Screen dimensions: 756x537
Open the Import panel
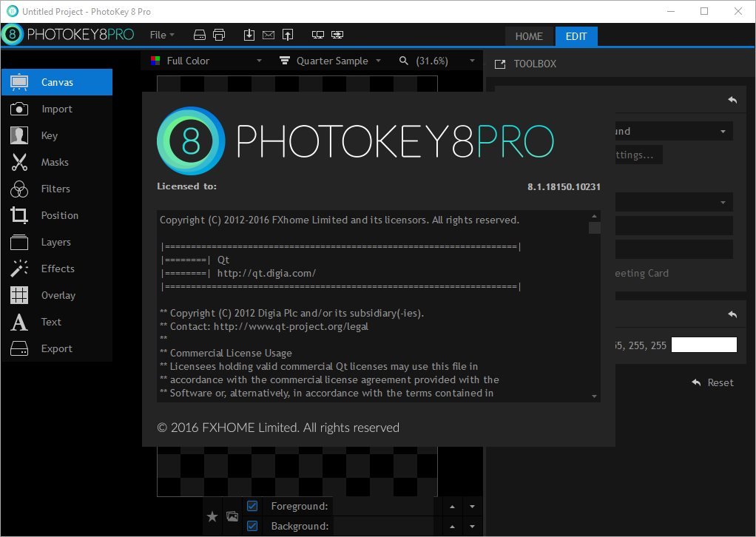click(57, 109)
